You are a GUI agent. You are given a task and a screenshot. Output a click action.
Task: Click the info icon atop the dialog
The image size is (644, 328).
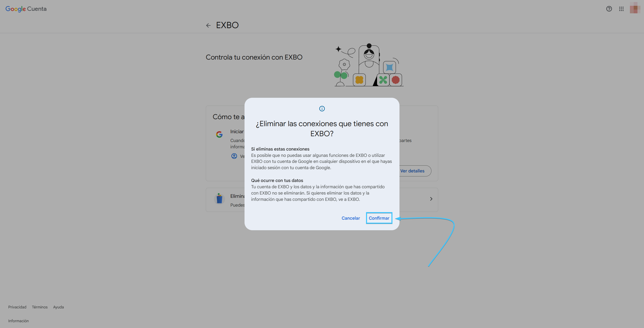click(x=322, y=109)
